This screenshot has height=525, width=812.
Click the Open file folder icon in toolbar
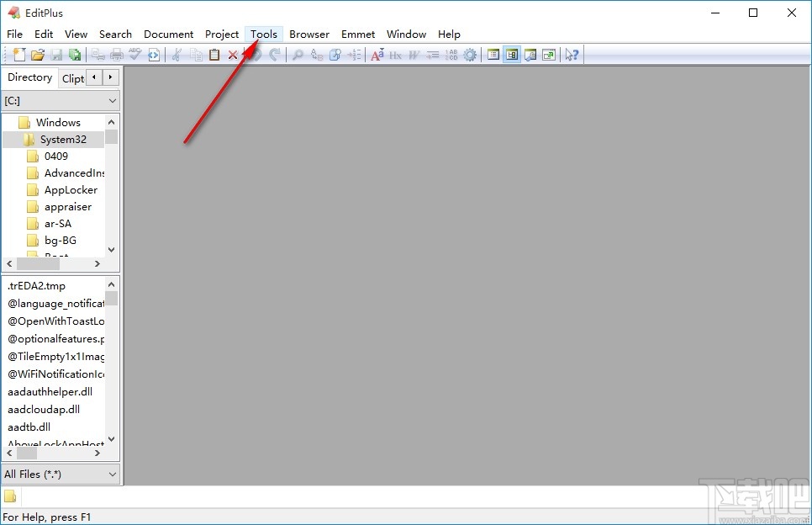coord(38,55)
